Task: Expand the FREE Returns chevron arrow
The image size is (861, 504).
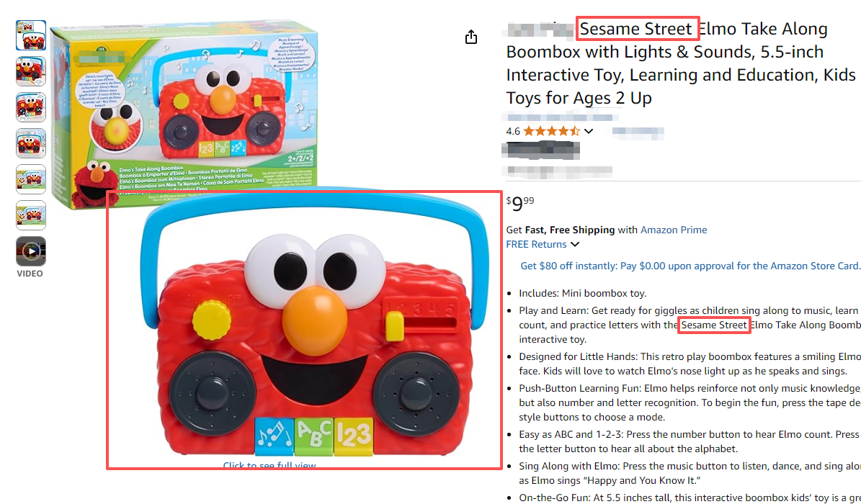Action: click(x=575, y=244)
